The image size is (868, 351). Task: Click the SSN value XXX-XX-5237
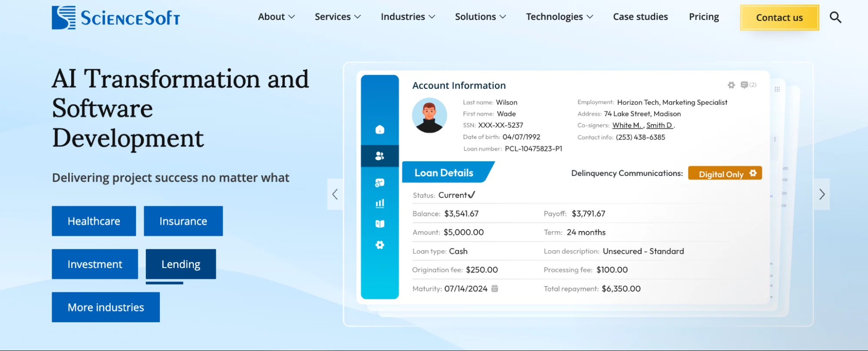tap(501, 126)
